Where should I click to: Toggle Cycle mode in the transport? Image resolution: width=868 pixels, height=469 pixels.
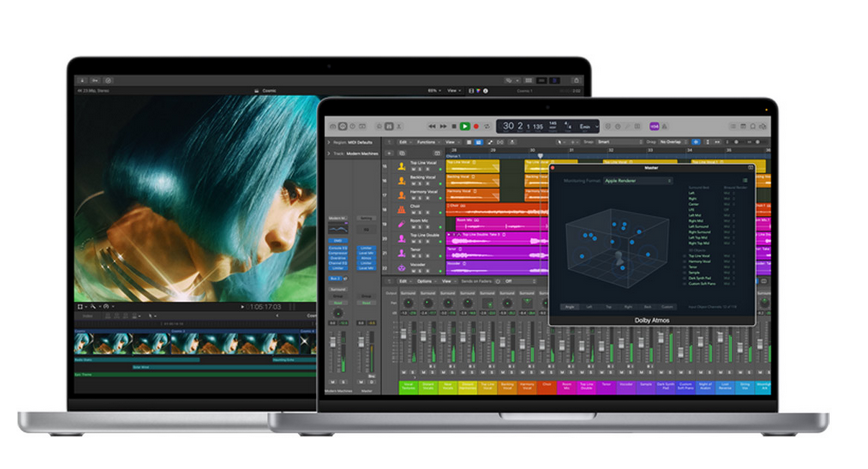point(487,127)
